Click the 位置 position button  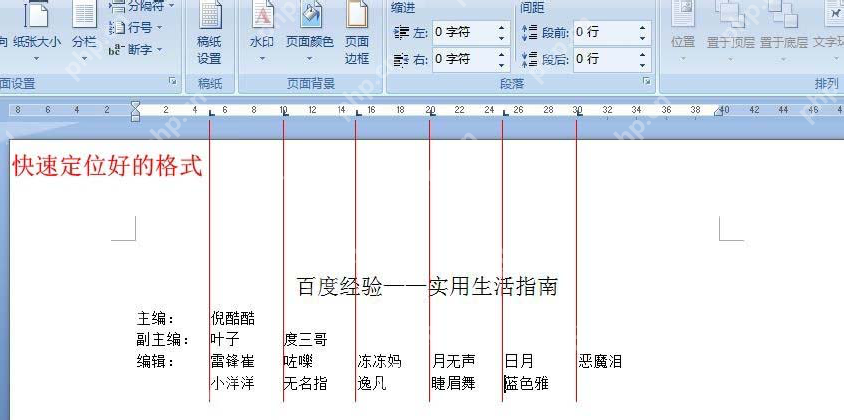tap(683, 32)
